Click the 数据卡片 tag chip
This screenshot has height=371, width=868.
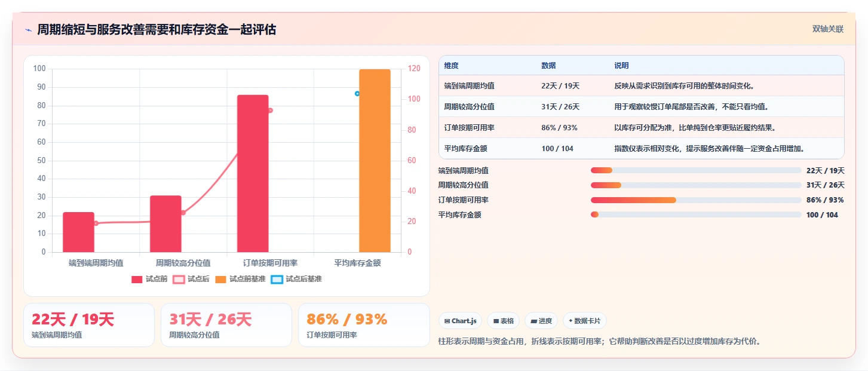click(x=584, y=321)
